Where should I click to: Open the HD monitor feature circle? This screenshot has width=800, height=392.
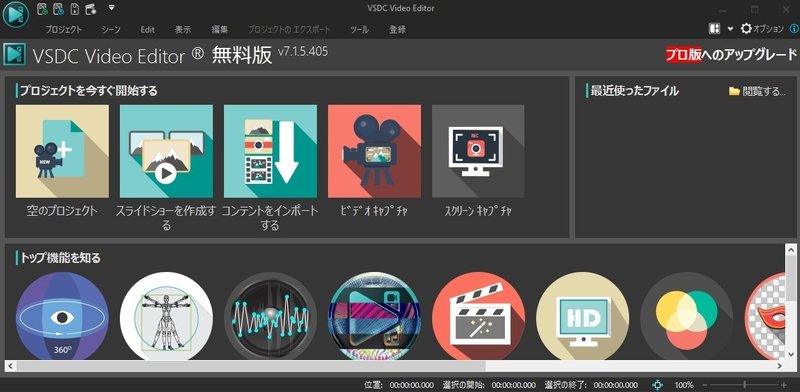(583, 316)
